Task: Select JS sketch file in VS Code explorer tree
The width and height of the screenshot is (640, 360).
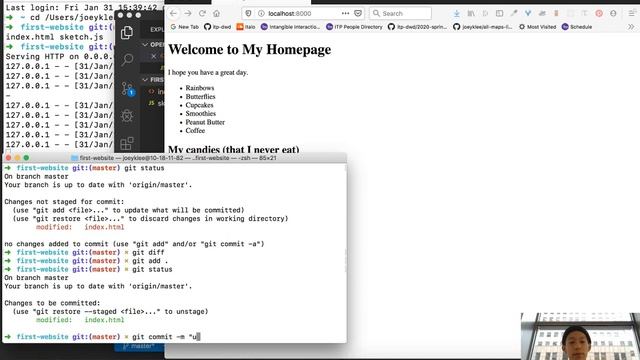Action: coord(156,103)
